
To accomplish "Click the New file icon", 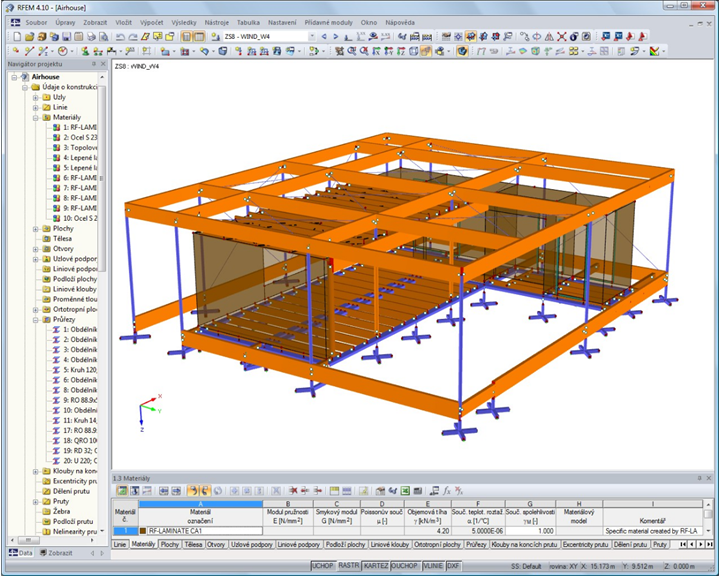I will tap(17, 36).
